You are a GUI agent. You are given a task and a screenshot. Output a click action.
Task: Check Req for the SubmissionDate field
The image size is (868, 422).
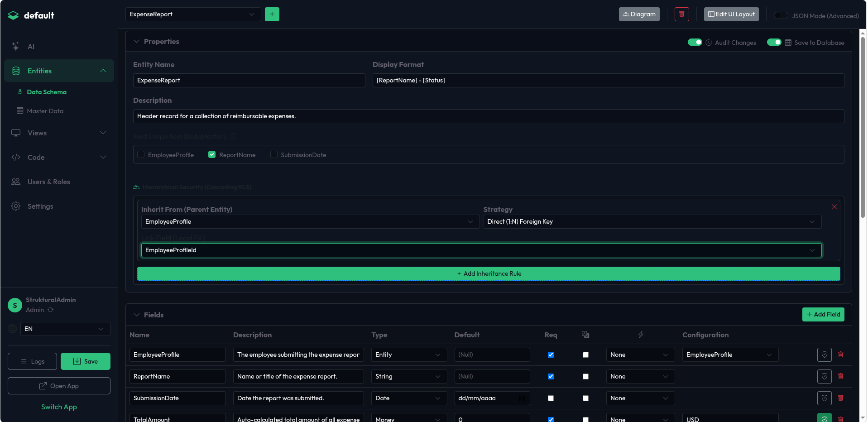point(551,398)
